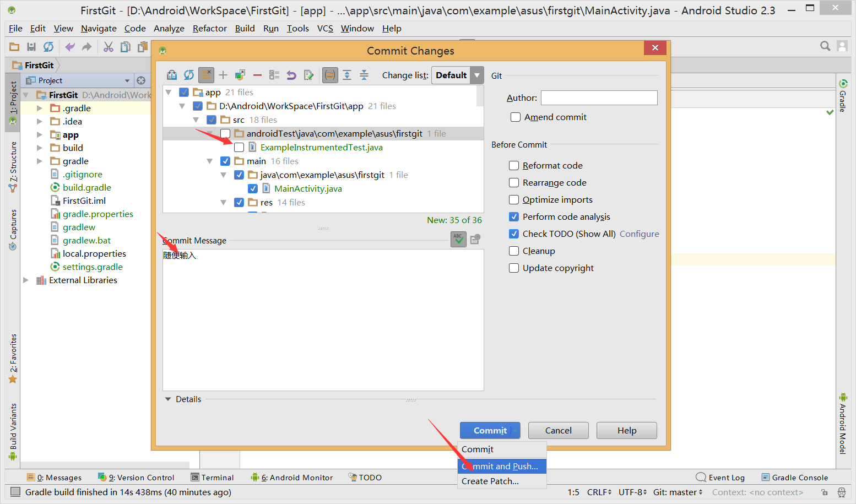Click the Jump to Source pencil icon

tap(308, 75)
